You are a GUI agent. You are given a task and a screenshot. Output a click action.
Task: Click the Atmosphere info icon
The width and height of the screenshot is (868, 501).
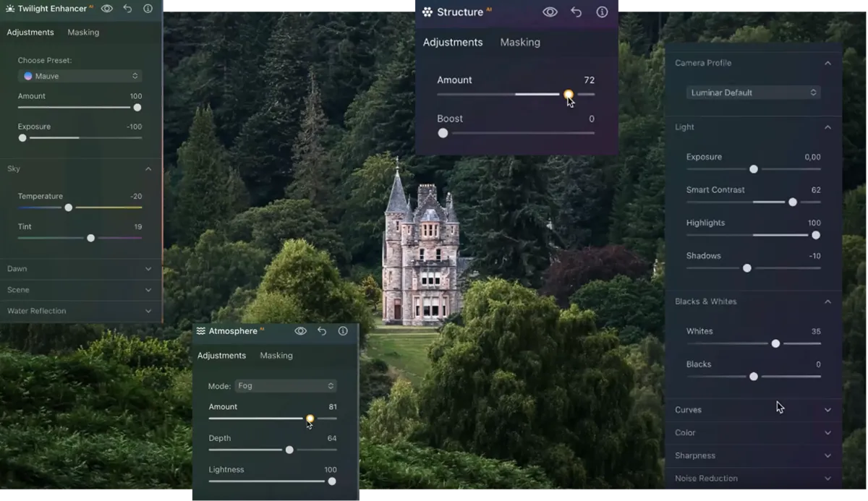click(342, 331)
